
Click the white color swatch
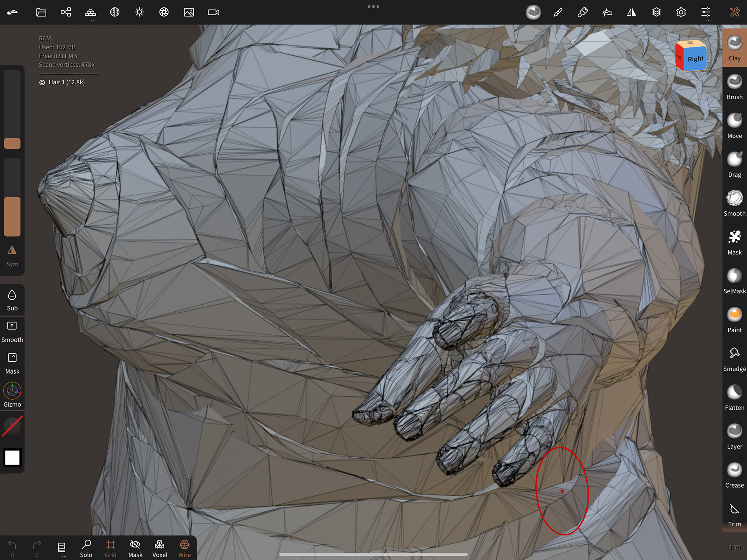point(12,458)
